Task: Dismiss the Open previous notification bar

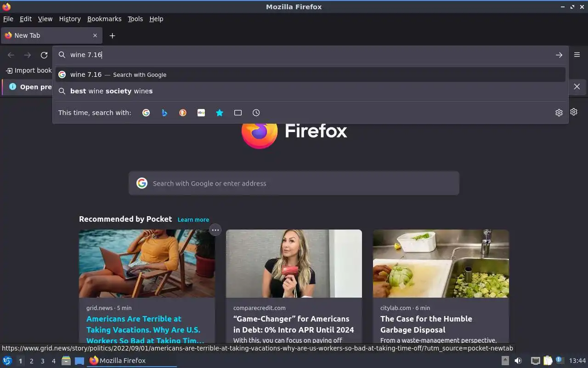Action: click(577, 86)
